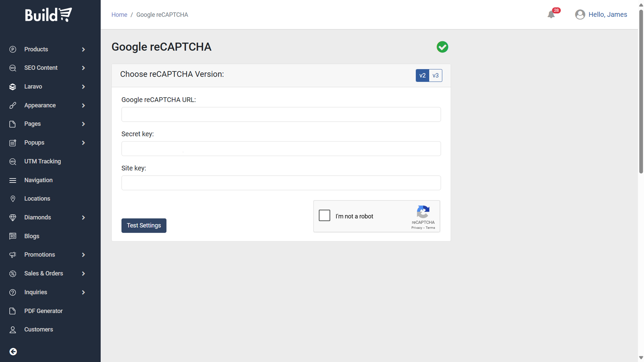The width and height of the screenshot is (644, 362).
Task: Click the page vertical scrollbar thumb
Action: (641, 90)
